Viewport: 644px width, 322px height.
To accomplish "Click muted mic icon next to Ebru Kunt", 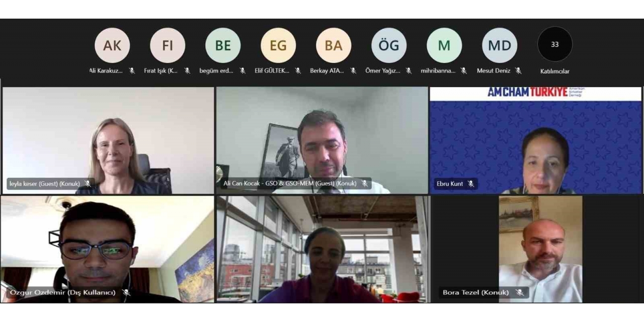I will coord(471,184).
